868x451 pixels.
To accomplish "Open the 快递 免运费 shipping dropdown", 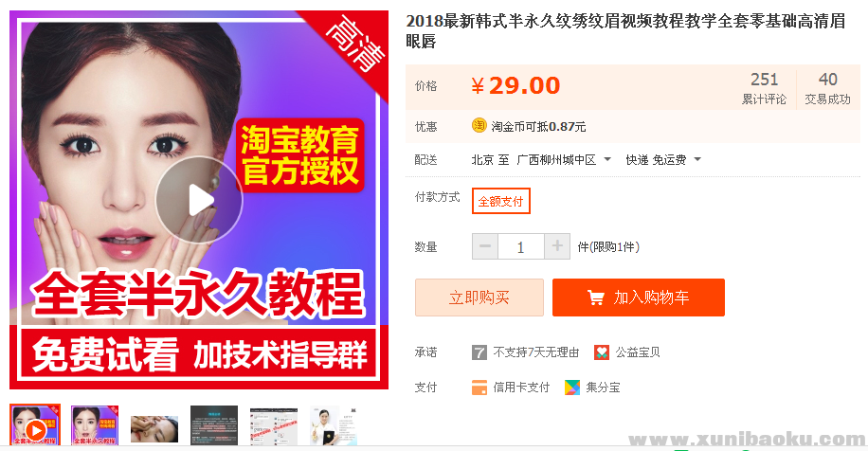I will 663,160.
